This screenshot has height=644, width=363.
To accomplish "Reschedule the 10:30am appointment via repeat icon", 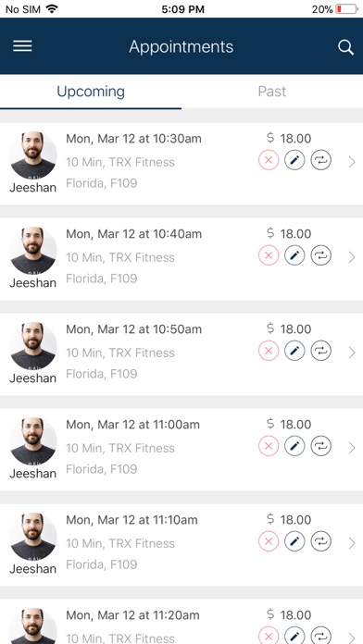I will tap(320, 160).
